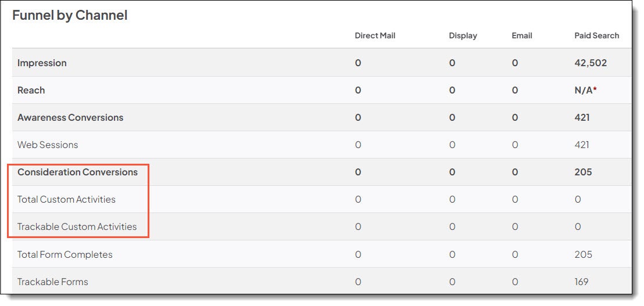Select the Impression row label
This screenshot has width=644, height=306.
[x=42, y=63]
